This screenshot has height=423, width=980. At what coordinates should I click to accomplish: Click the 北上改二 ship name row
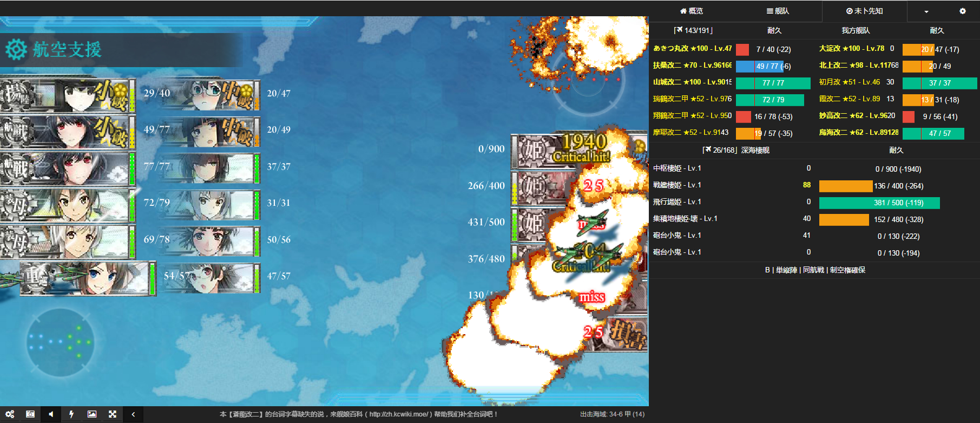tap(859, 66)
